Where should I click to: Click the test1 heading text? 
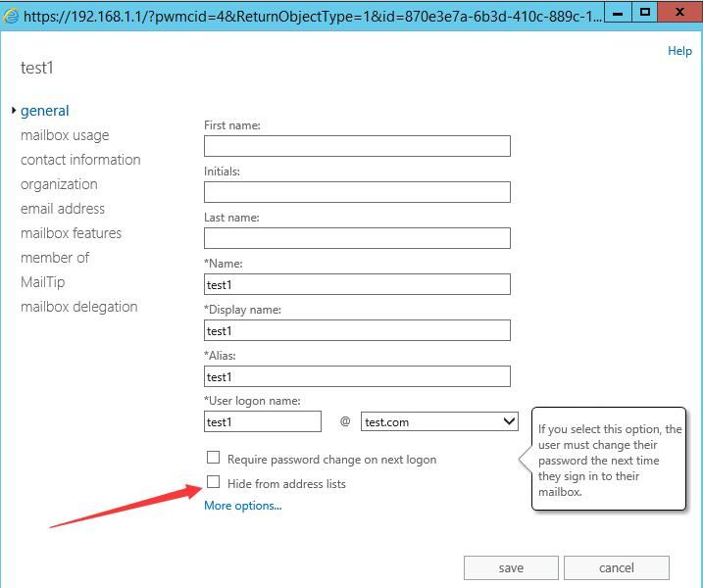tap(36, 69)
